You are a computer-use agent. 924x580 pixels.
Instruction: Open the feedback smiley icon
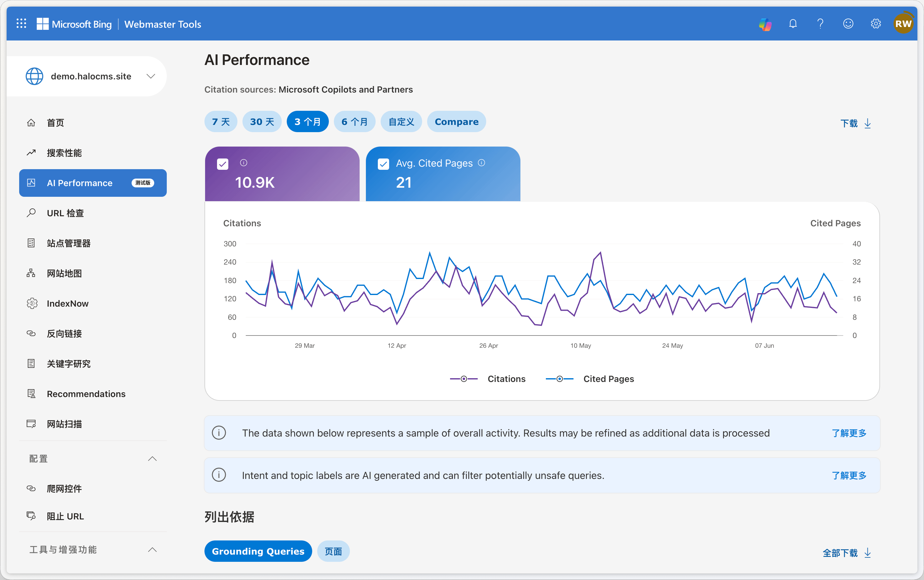[848, 24]
